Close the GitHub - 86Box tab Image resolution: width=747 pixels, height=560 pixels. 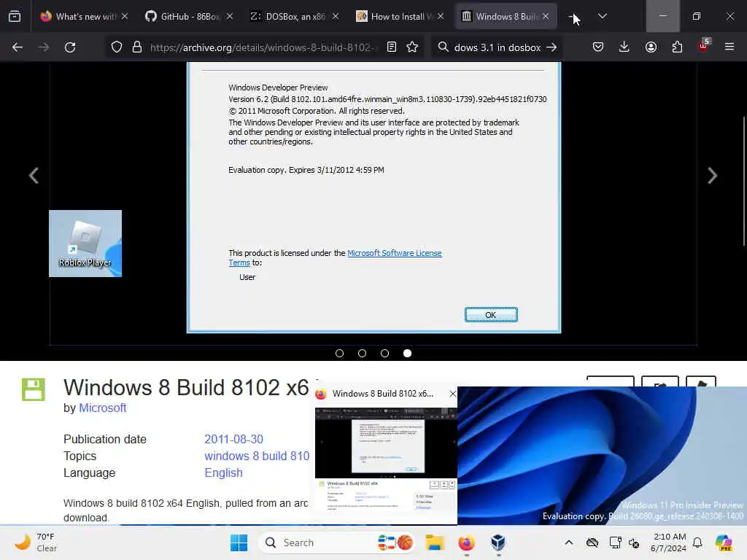click(x=230, y=16)
